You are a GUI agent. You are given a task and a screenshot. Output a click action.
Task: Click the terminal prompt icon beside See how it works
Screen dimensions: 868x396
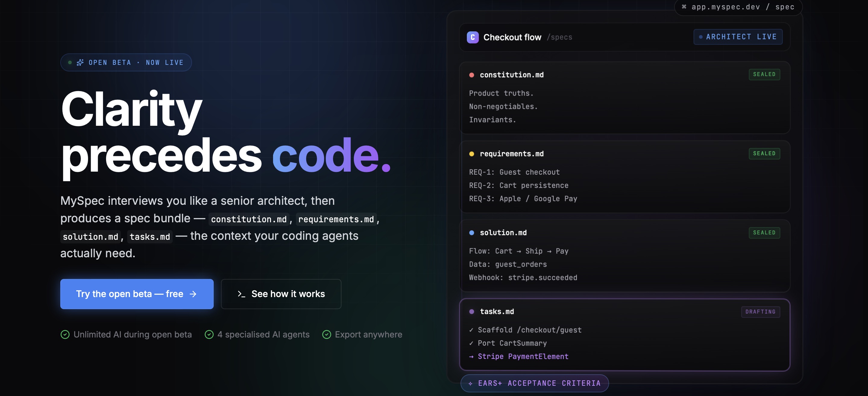[241, 294]
